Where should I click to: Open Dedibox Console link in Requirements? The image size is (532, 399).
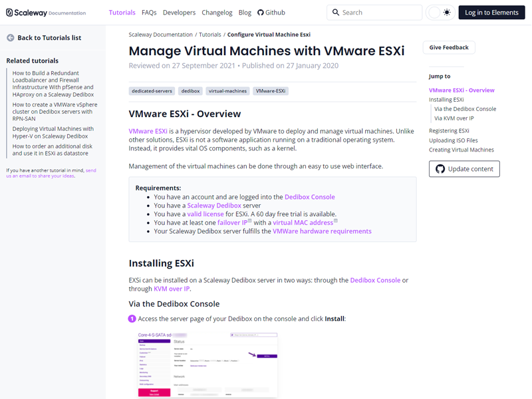click(309, 197)
